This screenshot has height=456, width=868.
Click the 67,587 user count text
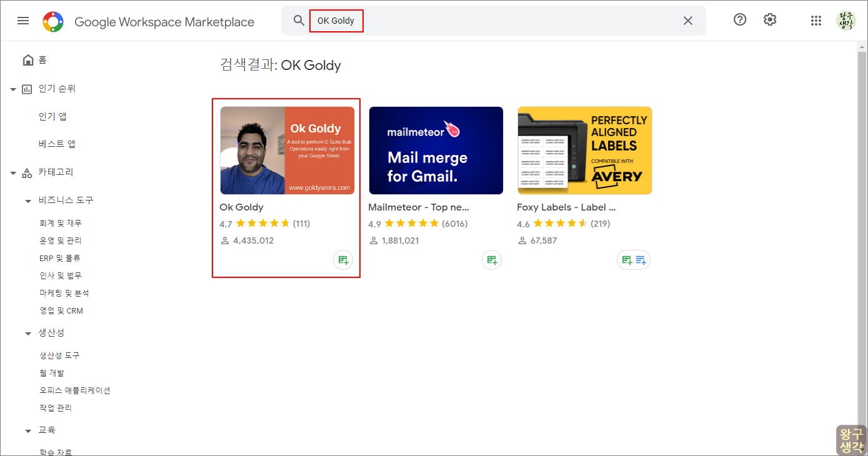[544, 240]
